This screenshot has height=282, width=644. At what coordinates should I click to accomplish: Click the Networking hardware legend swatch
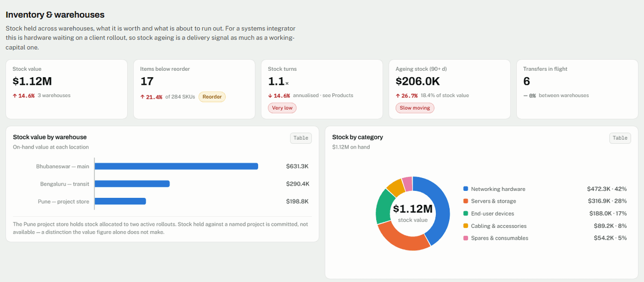point(466,189)
